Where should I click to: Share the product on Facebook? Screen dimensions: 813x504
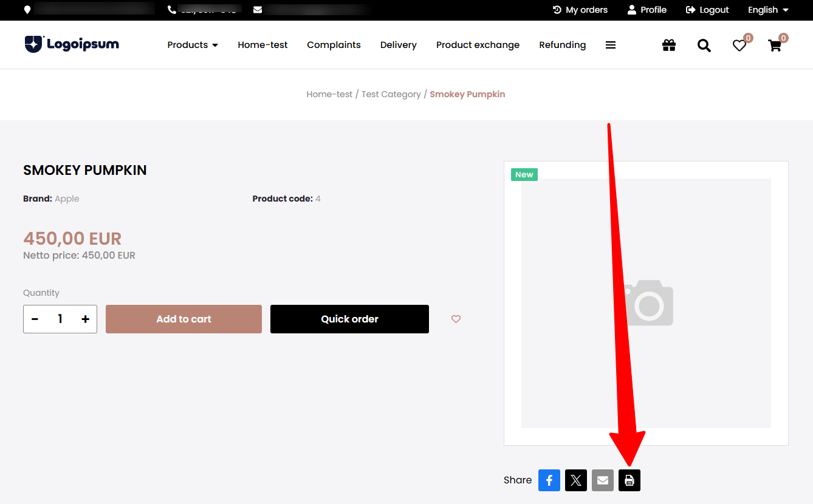click(549, 480)
